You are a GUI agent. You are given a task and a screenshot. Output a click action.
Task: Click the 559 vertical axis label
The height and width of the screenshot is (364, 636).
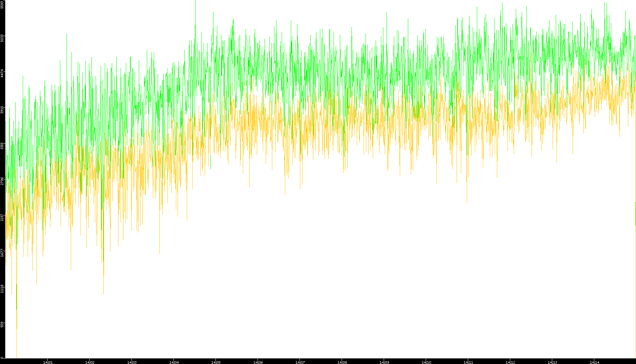coord(2,324)
